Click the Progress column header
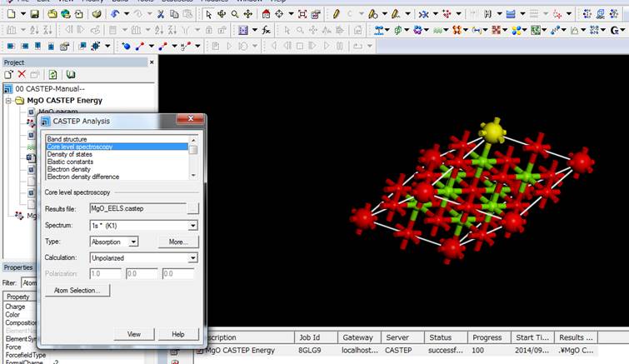 pos(489,337)
